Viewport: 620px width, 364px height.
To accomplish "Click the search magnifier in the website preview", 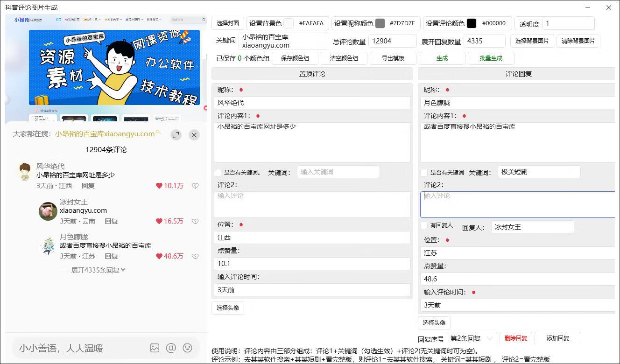I will point(204,20).
